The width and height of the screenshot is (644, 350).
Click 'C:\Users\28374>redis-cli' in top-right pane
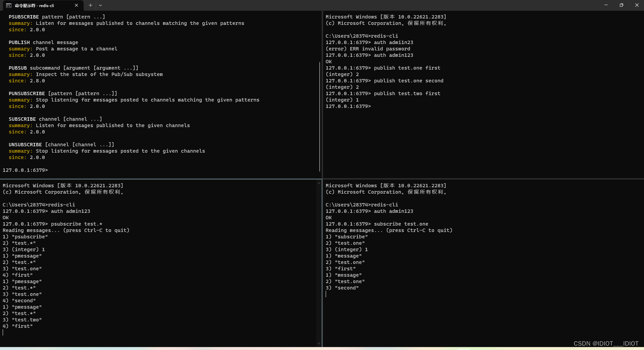coord(362,36)
